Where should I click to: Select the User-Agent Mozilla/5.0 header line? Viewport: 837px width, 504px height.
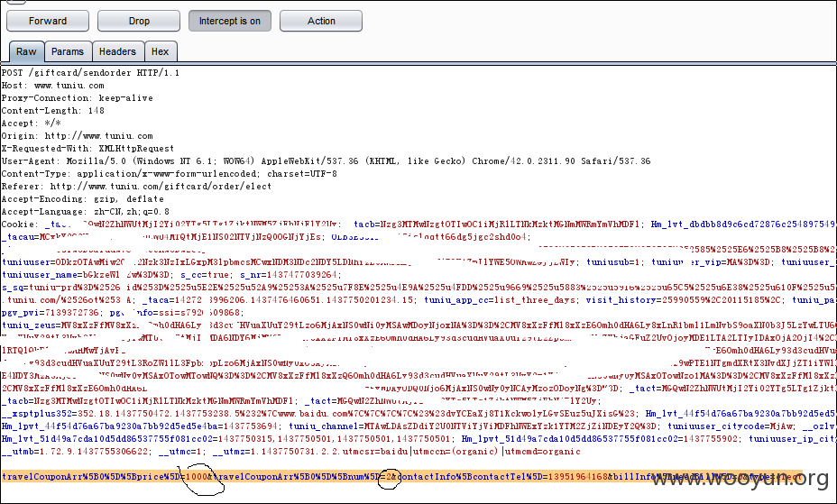point(327,161)
